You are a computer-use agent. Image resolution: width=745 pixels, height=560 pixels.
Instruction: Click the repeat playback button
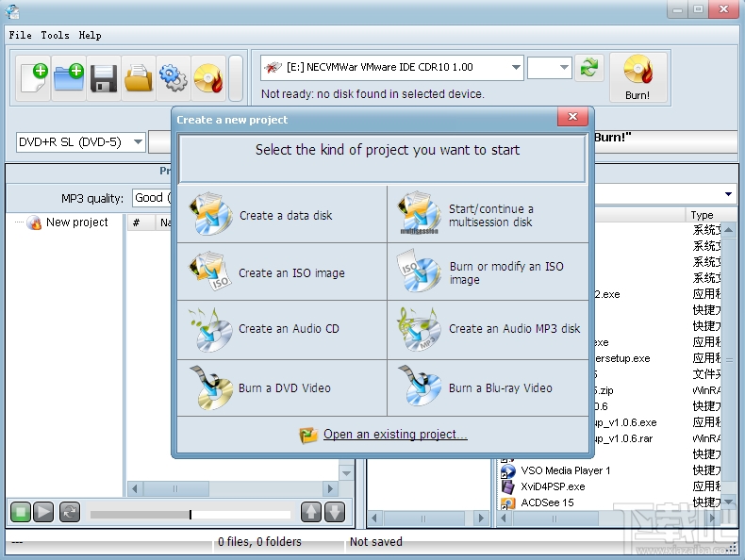70,512
